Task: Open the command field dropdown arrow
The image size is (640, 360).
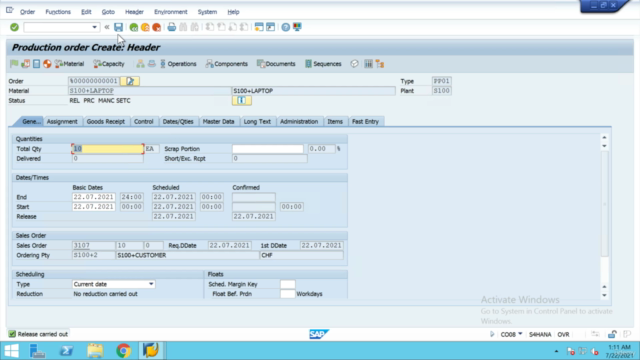Action: coord(94,27)
